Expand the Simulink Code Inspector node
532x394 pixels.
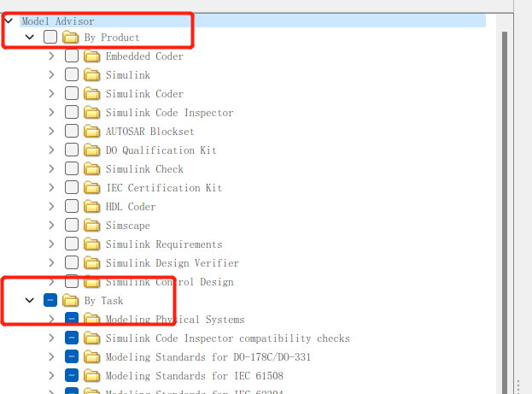(51, 113)
